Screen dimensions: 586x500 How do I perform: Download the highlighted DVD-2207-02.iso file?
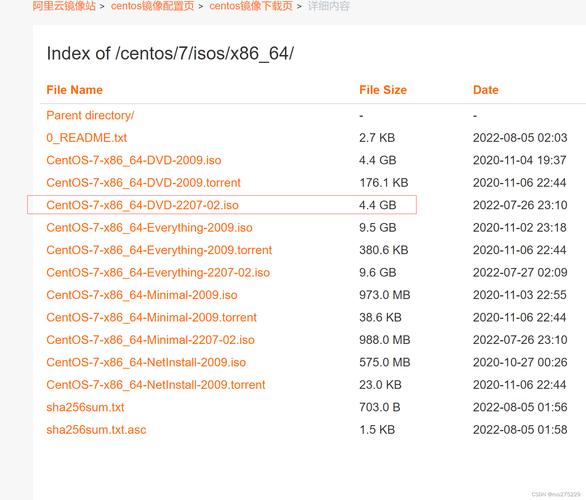pyautogui.click(x=142, y=205)
